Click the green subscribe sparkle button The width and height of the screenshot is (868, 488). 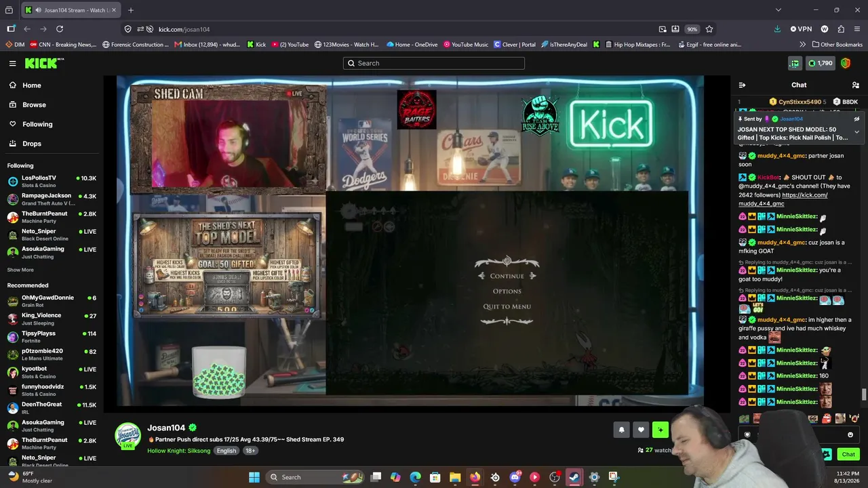click(660, 429)
